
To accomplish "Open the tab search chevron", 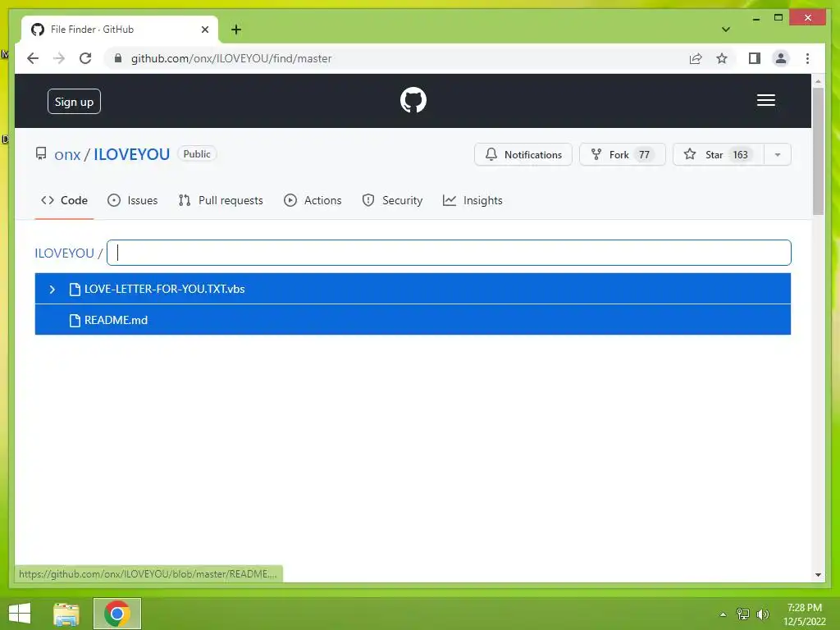I will (725, 30).
